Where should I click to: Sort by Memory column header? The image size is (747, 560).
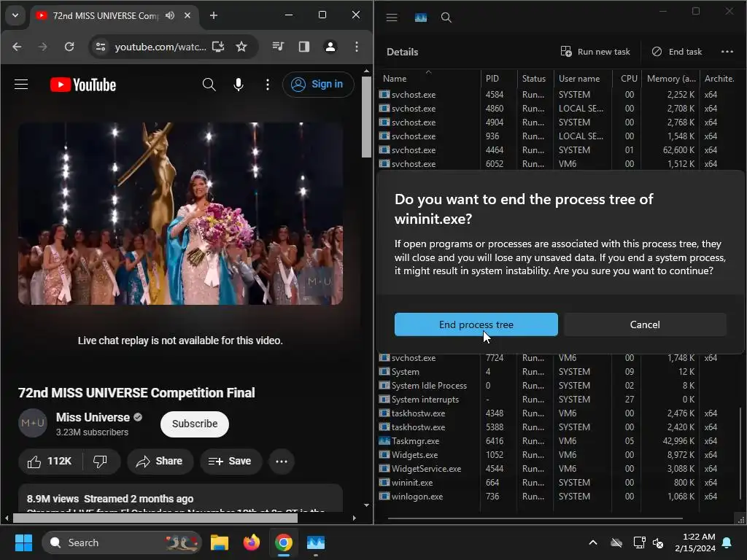[x=671, y=79]
